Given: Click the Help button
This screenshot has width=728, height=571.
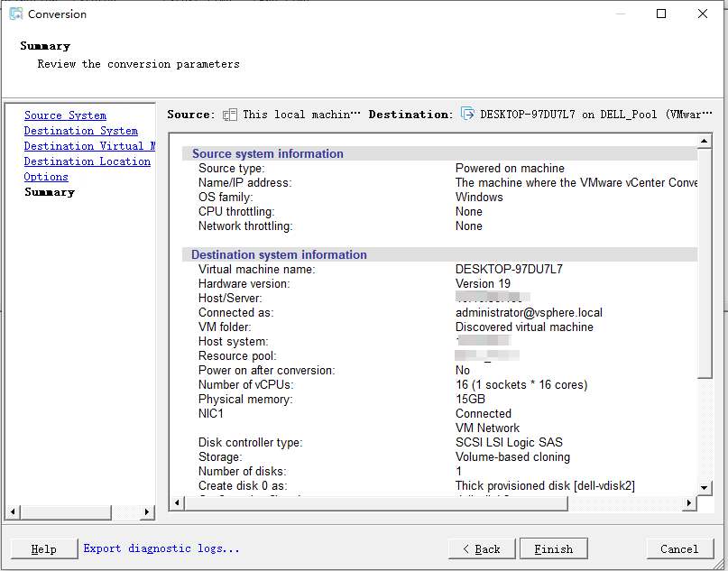Looking at the screenshot, I should point(44,548).
